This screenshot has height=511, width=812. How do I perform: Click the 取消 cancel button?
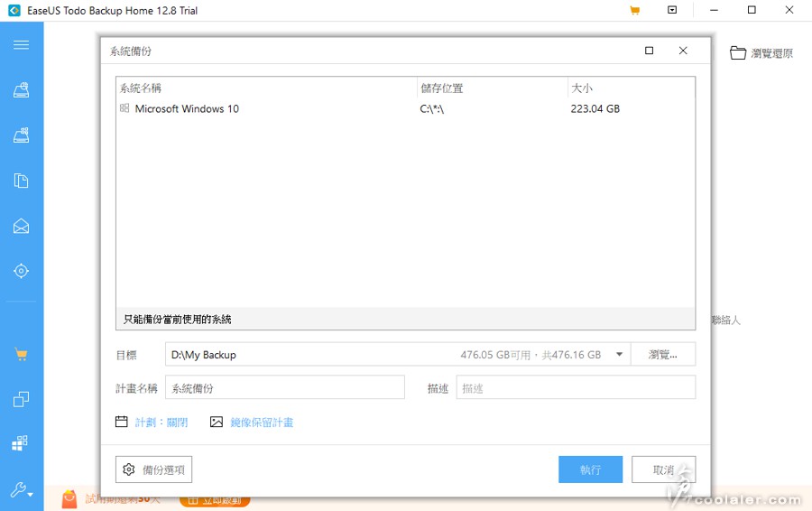click(663, 469)
